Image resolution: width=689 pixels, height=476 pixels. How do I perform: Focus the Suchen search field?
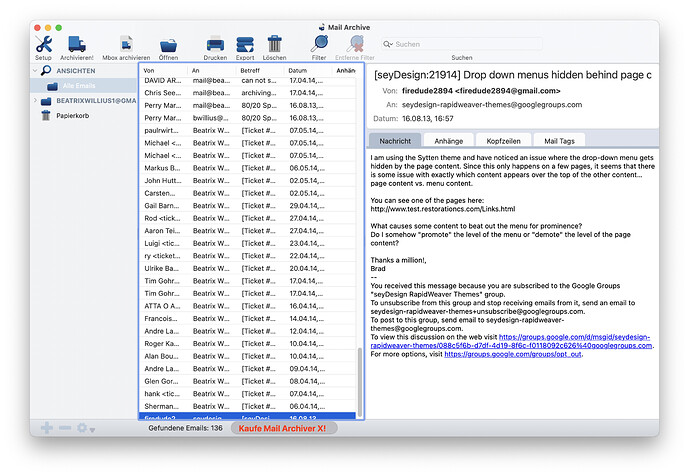tap(462, 44)
